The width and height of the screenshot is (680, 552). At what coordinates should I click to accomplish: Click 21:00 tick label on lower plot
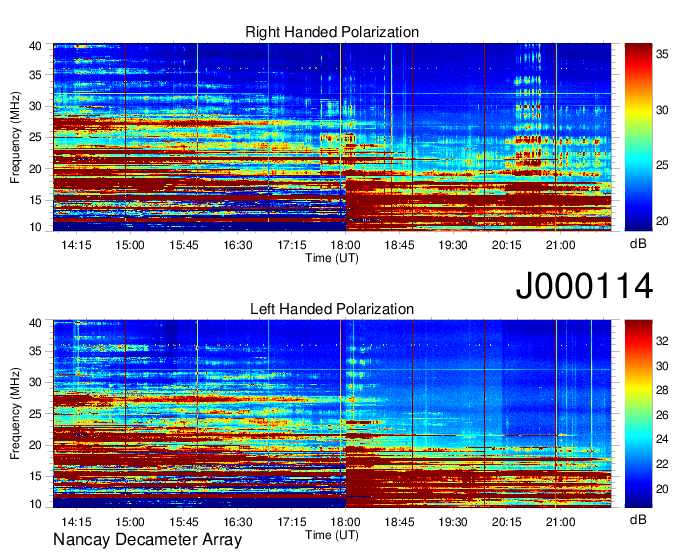click(x=560, y=522)
